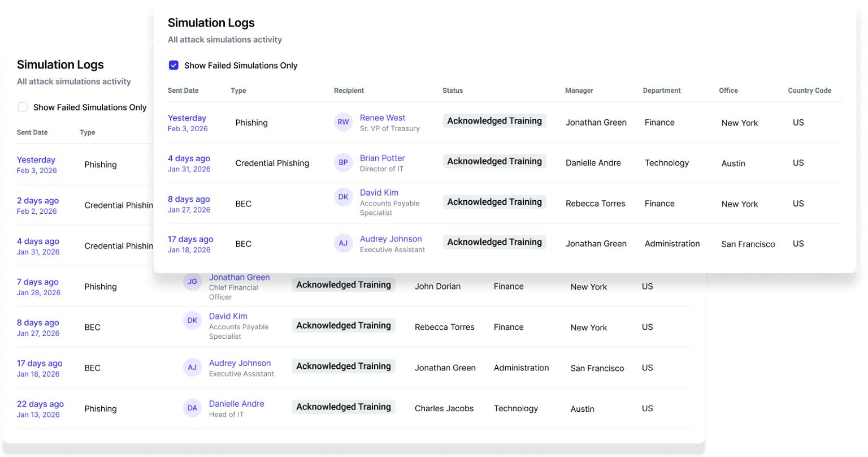Click Acknowledged Training badge for Brian Potter
The height and width of the screenshot is (457, 868).
click(494, 161)
